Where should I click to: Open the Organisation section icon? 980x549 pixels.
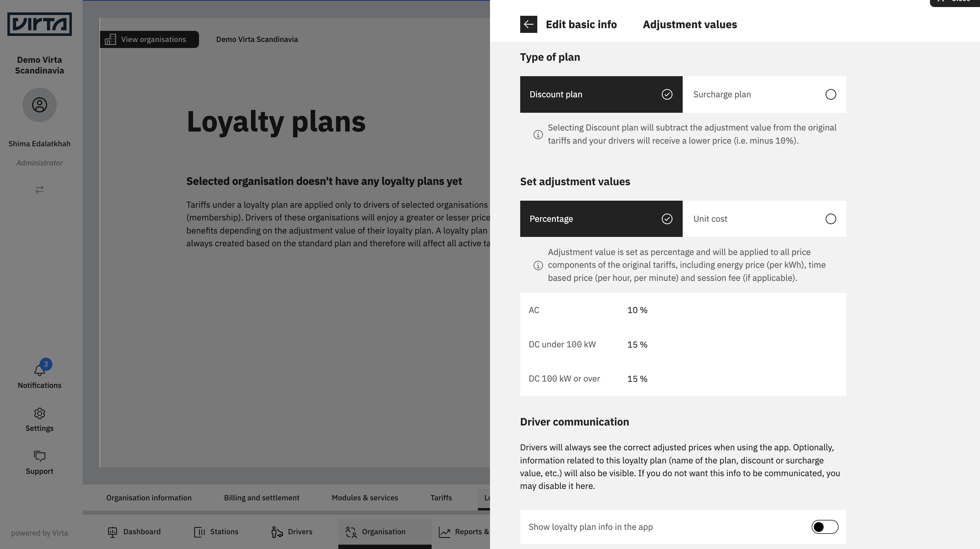(x=351, y=532)
